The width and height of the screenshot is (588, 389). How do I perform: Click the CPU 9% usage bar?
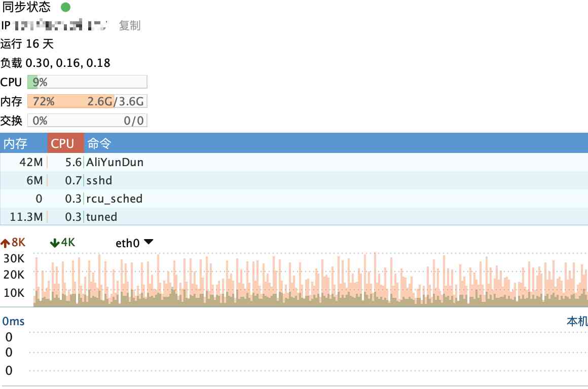[87, 82]
